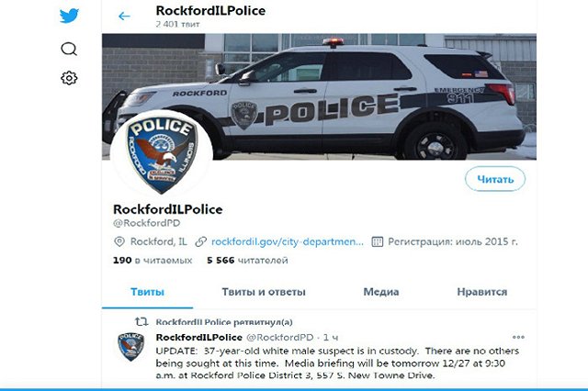View the 190 в читаемых list

click(x=153, y=261)
